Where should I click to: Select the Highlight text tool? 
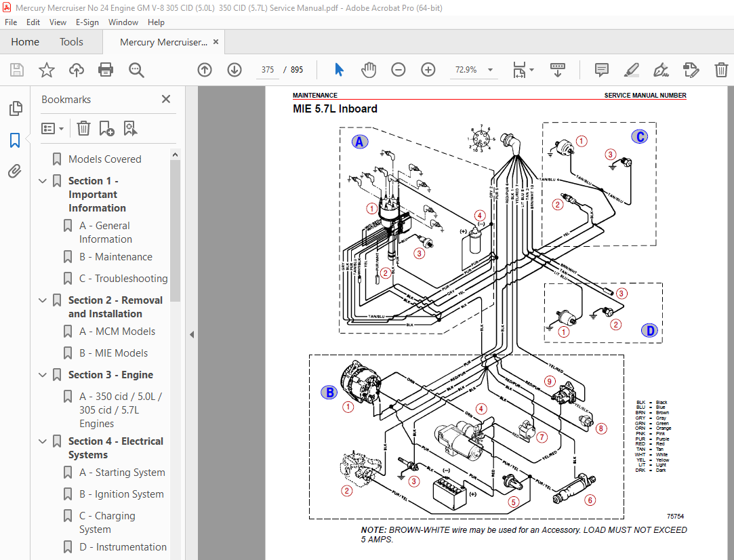tap(632, 71)
